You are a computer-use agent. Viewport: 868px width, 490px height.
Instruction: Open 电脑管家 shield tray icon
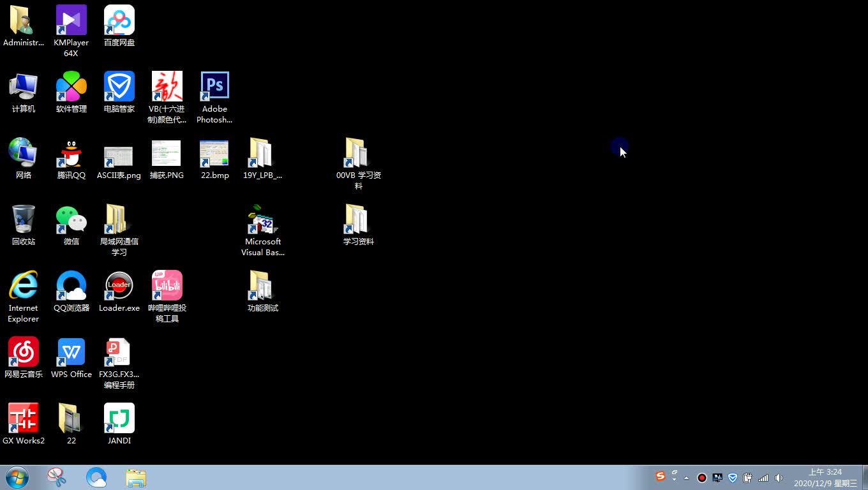point(733,478)
